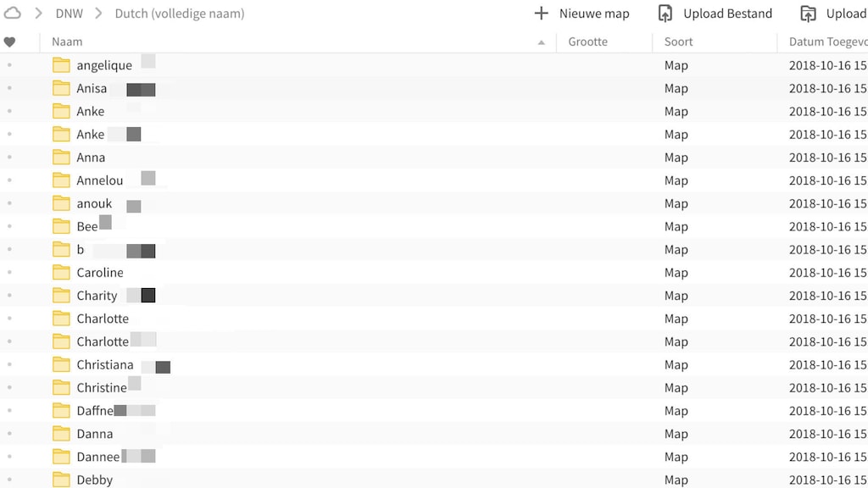Click the Grootte column header
The height and width of the screenshot is (488, 868).
[588, 41]
